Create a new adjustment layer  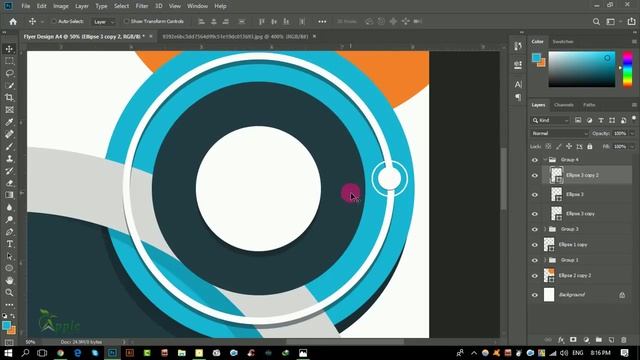point(586,340)
